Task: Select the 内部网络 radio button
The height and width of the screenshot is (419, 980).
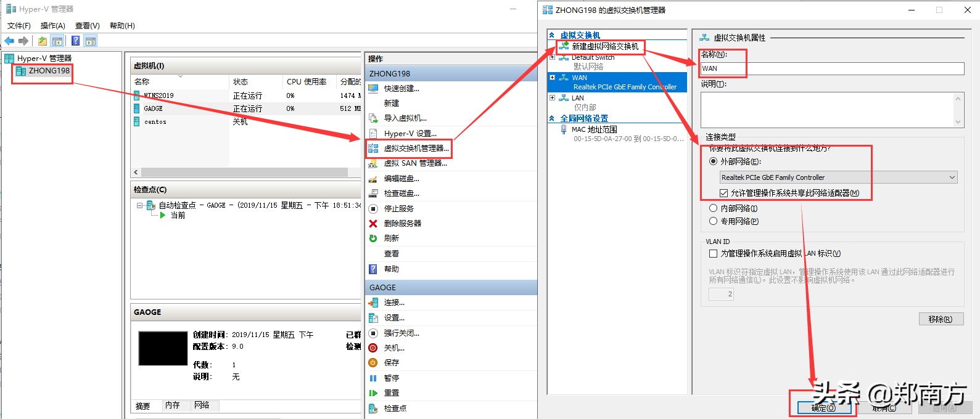Action: click(x=714, y=208)
